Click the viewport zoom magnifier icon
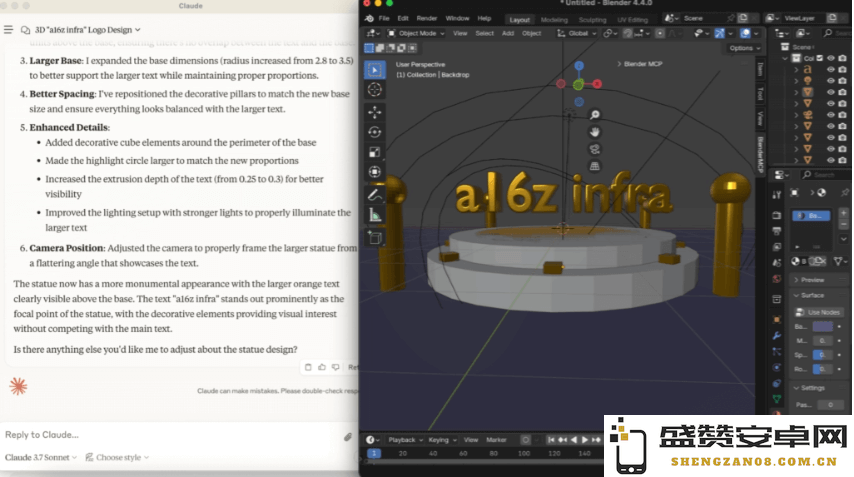This screenshot has height=477, width=854. coord(595,114)
